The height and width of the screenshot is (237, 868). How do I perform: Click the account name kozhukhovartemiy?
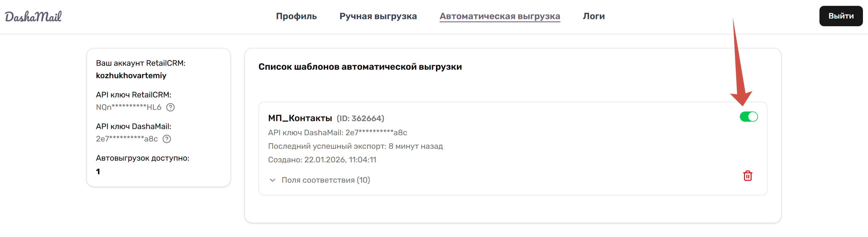click(131, 75)
